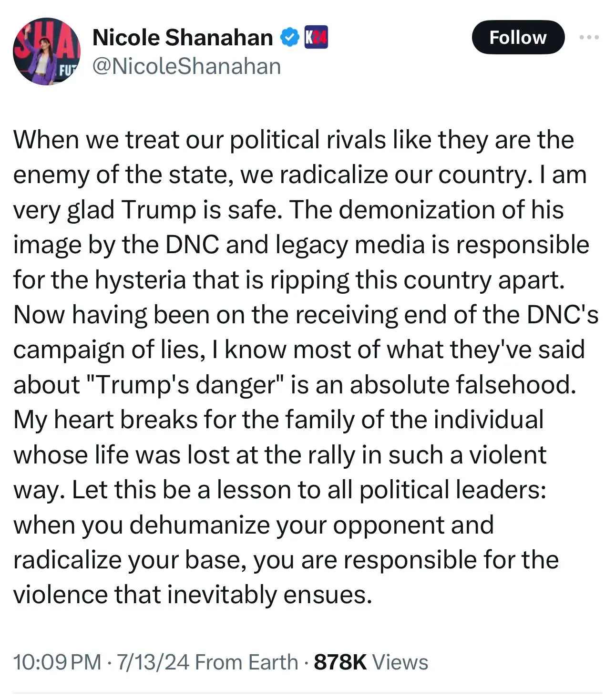
Task: Click the 10:09 PM timestamp
Action: (57, 662)
